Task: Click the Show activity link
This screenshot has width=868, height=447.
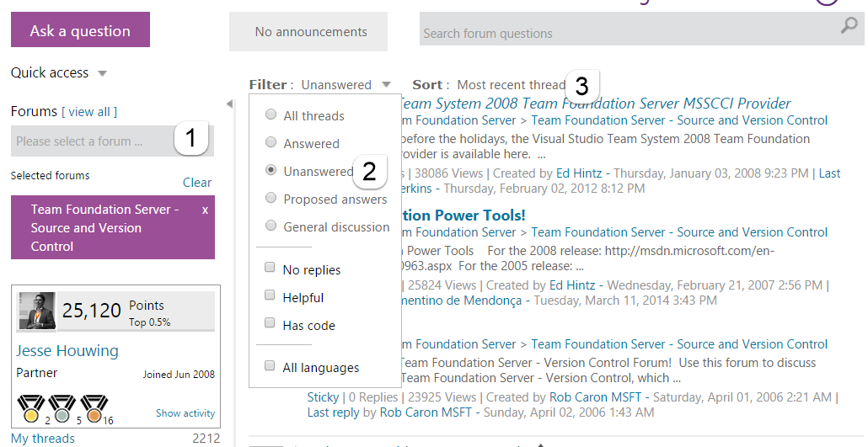Action: 185,413
